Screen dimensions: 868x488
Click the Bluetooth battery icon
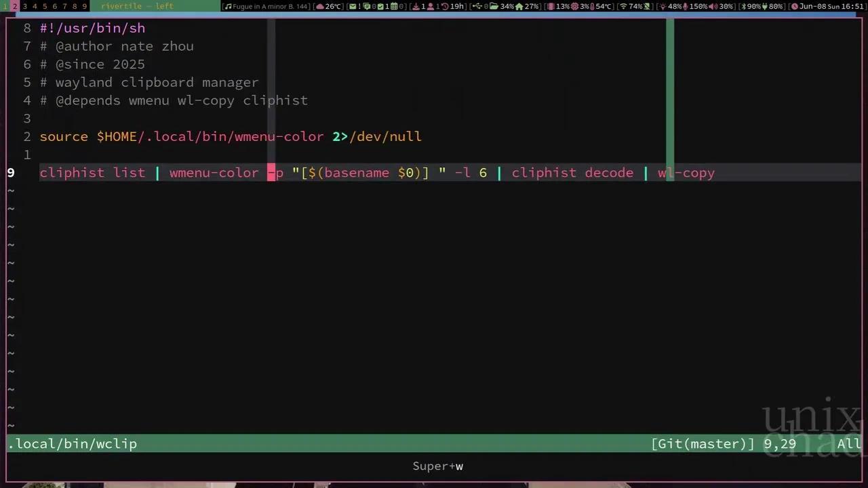pos(743,6)
